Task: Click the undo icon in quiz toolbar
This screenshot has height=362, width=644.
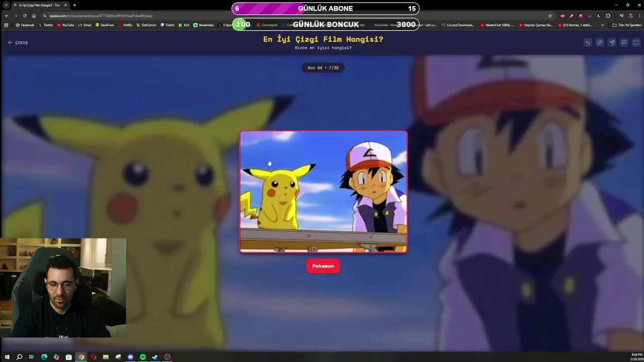Action: point(588,43)
